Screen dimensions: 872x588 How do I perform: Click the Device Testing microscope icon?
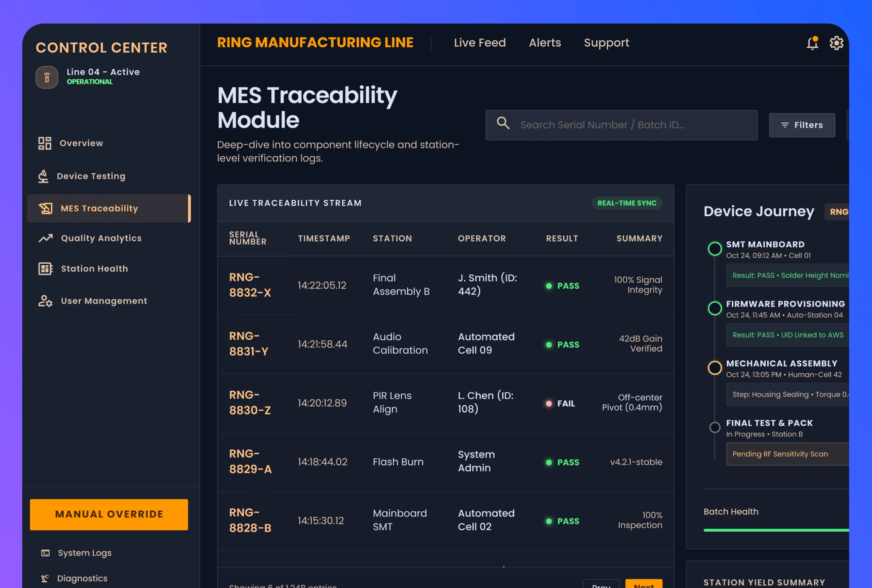pos(44,176)
